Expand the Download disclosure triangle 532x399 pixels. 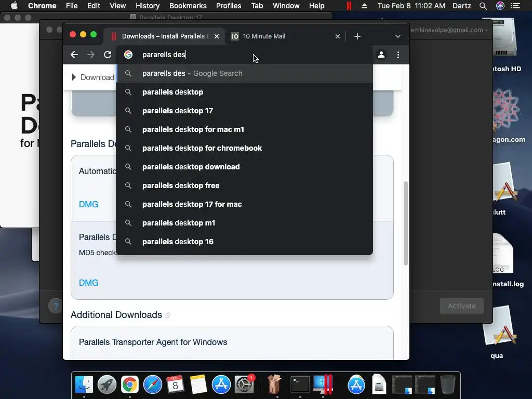(74, 77)
